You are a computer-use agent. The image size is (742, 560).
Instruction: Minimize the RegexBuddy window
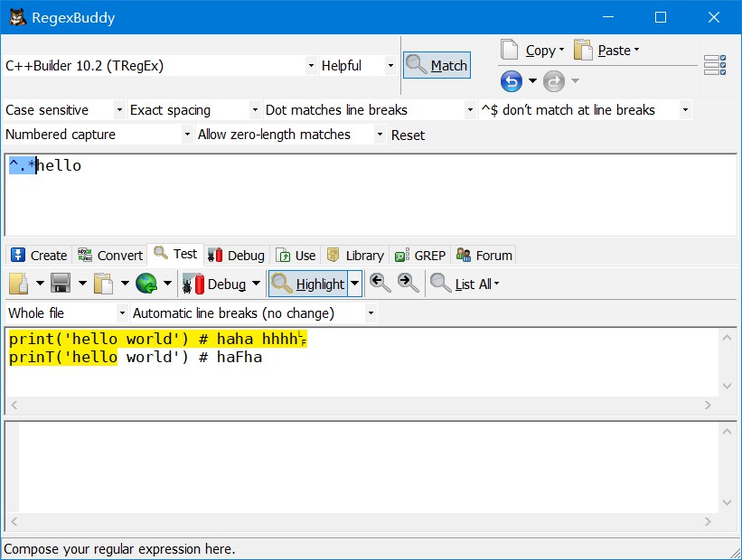tap(608, 17)
